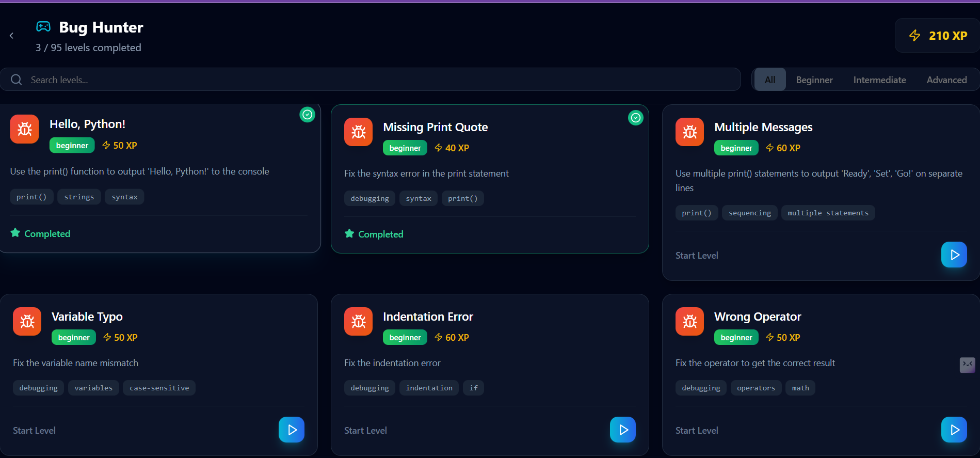Click the Missing Print Quote bug icon
The image size is (980, 458).
[x=358, y=132]
